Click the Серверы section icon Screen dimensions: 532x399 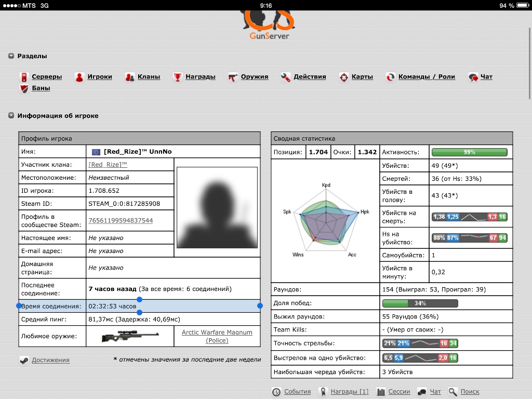[23, 77]
